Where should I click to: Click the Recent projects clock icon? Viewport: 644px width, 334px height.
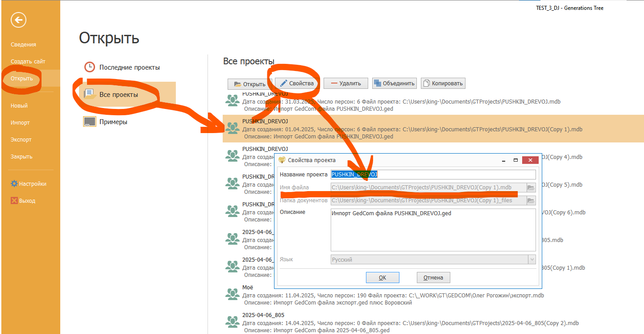pyautogui.click(x=90, y=67)
